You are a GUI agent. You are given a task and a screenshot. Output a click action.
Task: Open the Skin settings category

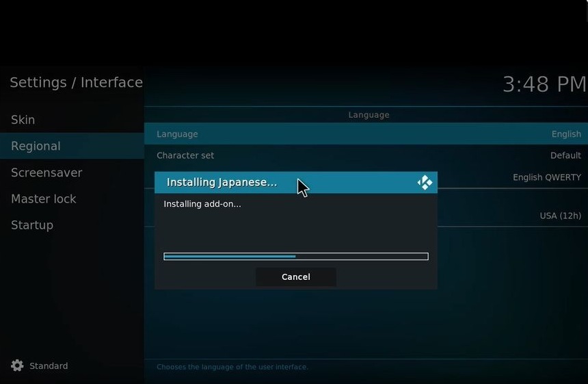[x=23, y=120]
